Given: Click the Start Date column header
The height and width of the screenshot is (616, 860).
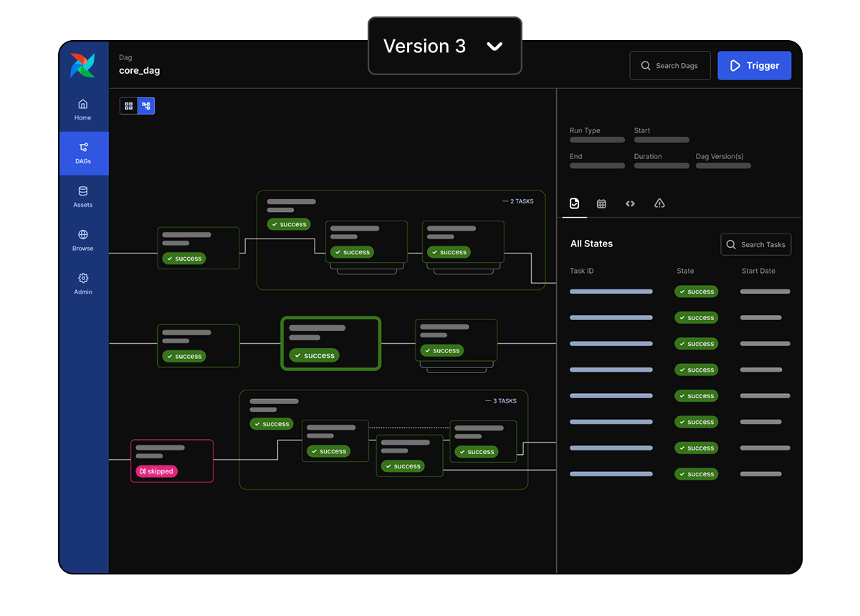Looking at the screenshot, I should pyautogui.click(x=758, y=271).
